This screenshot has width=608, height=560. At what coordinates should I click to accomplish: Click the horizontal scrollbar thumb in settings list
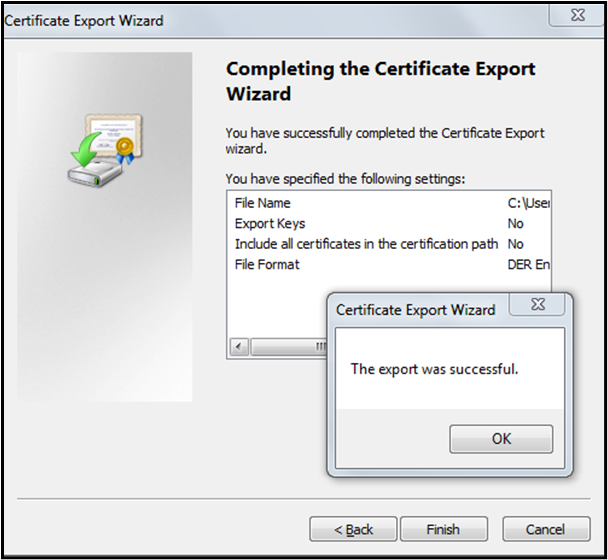[x=290, y=348]
